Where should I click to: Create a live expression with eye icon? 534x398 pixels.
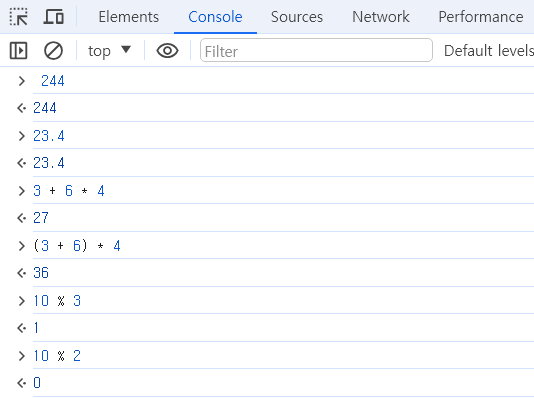click(167, 51)
